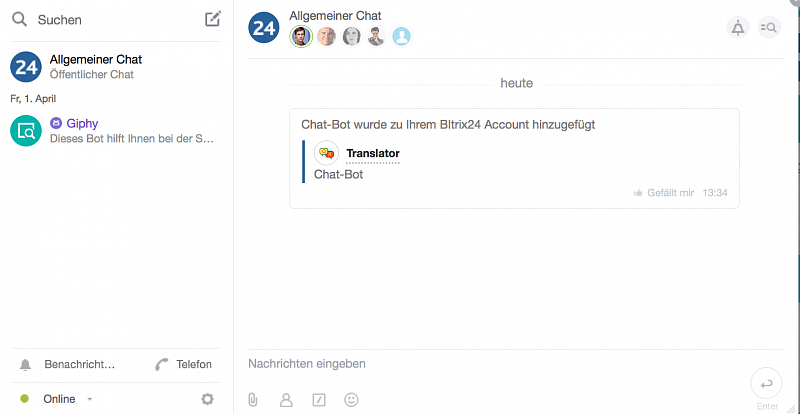Image resolution: width=800 pixels, height=414 pixels.
Task: Click the search magnifier icon
Action: point(19,20)
